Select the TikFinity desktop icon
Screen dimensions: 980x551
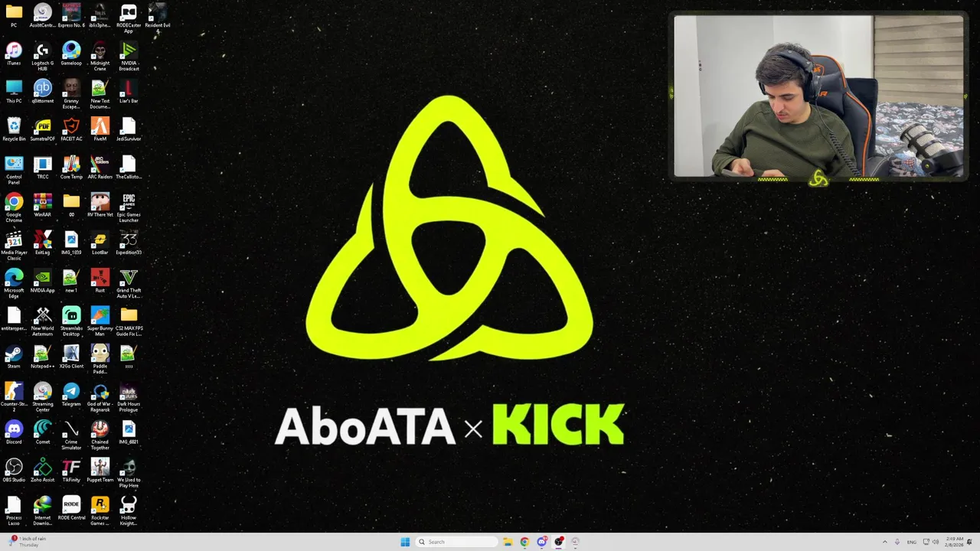[x=71, y=471]
